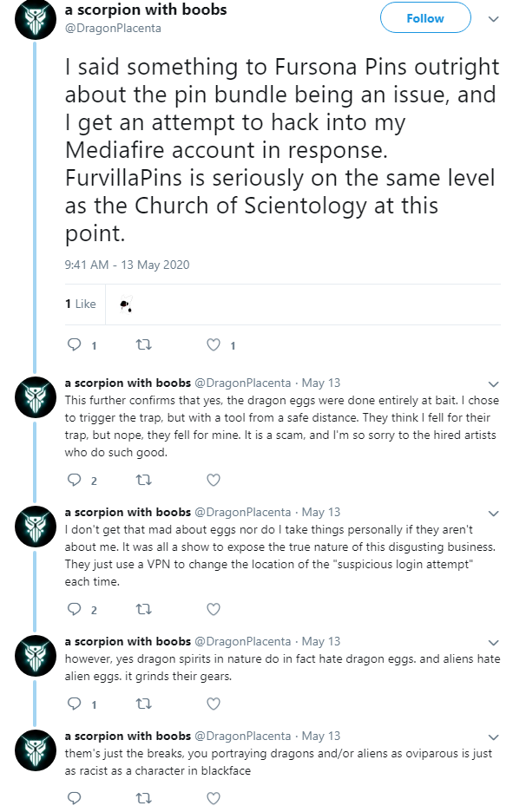Open @DragonPlacenta handle in header
This screenshot has width=526, height=812.
(x=113, y=28)
